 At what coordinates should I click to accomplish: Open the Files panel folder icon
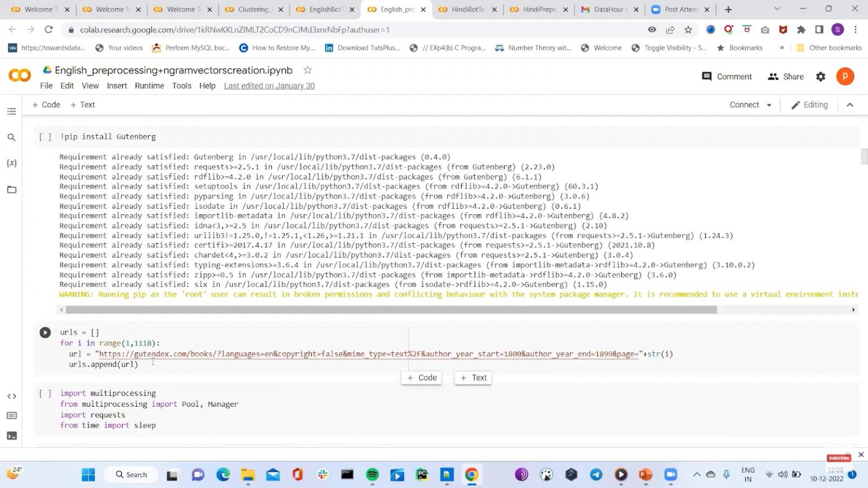point(11,189)
